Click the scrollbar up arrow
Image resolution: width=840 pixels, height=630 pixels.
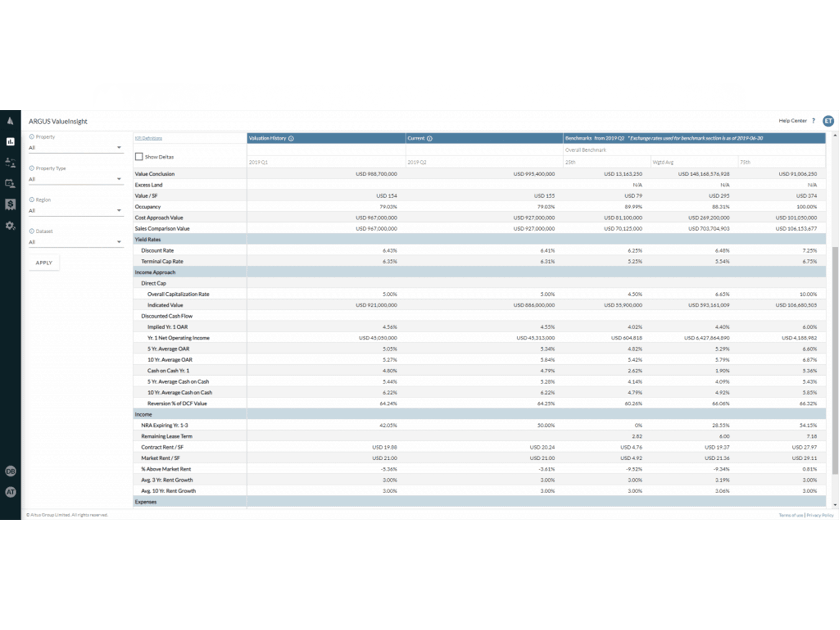point(835,135)
